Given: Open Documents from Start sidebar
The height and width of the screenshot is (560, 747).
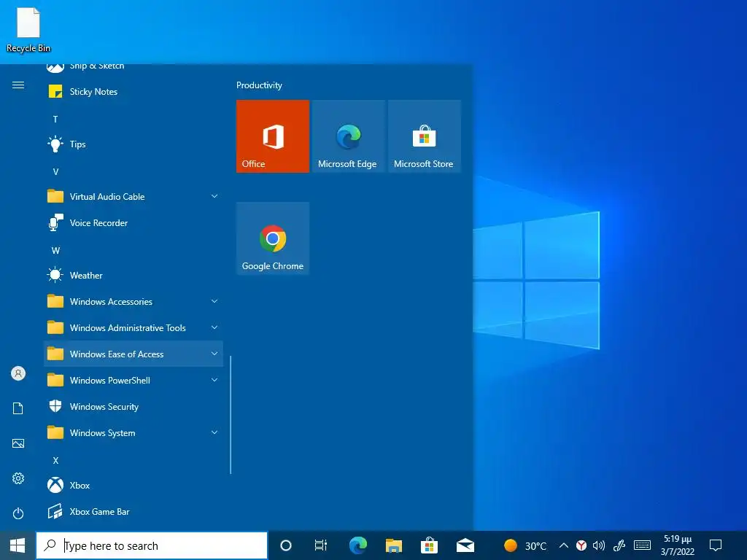Looking at the screenshot, I should [x=18, y=408].
